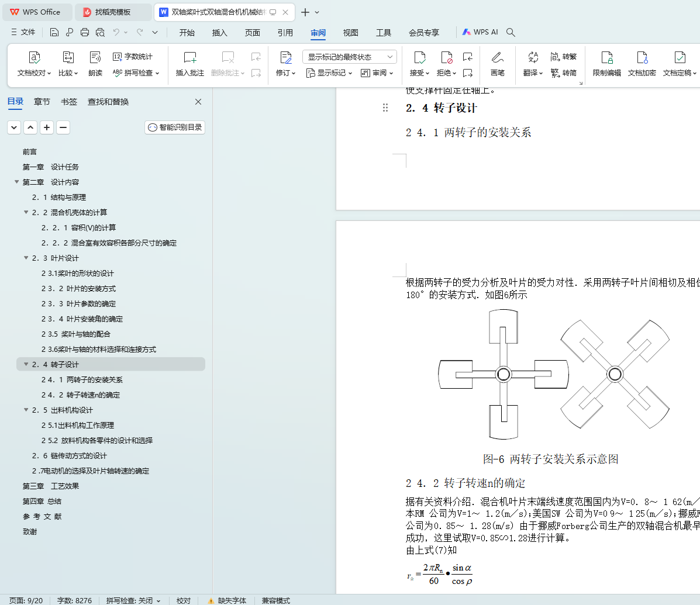The height and width of the screenshot is (605, 700).
Task: Click the up arrow button in outline toolbar
Action: tap(30, 127)
